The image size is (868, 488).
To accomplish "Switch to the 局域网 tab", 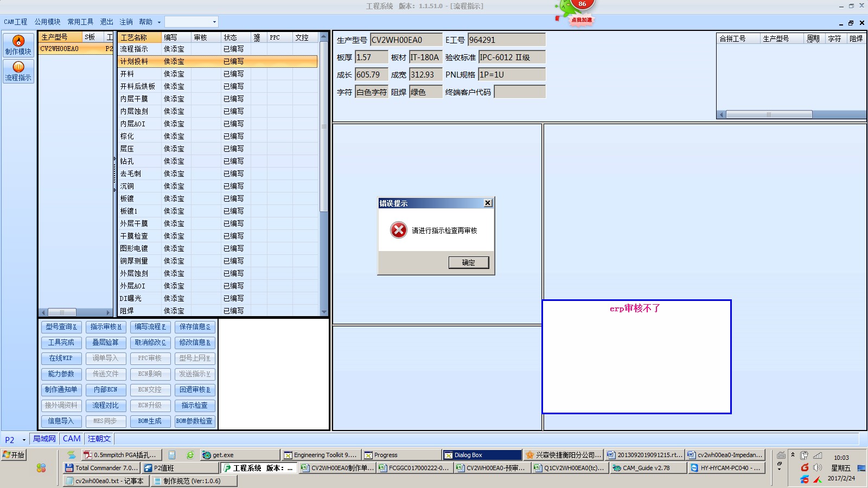I will pos(44,439).
